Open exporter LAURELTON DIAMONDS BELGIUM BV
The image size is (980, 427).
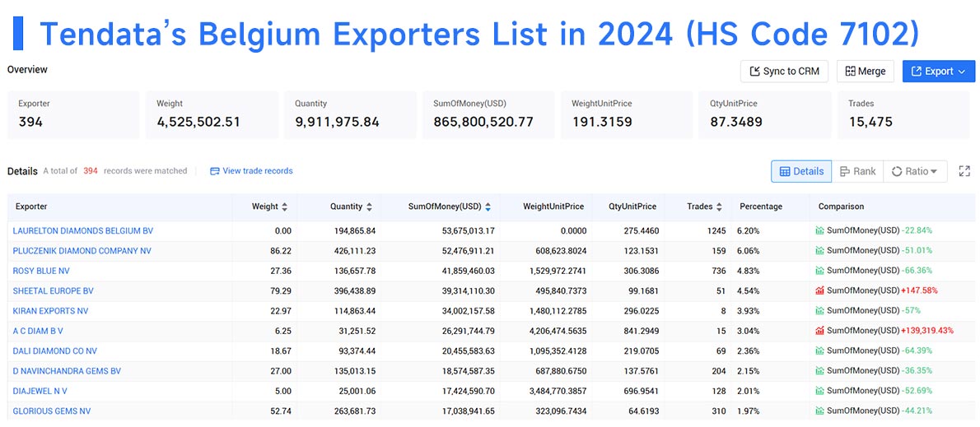(83, 231)
